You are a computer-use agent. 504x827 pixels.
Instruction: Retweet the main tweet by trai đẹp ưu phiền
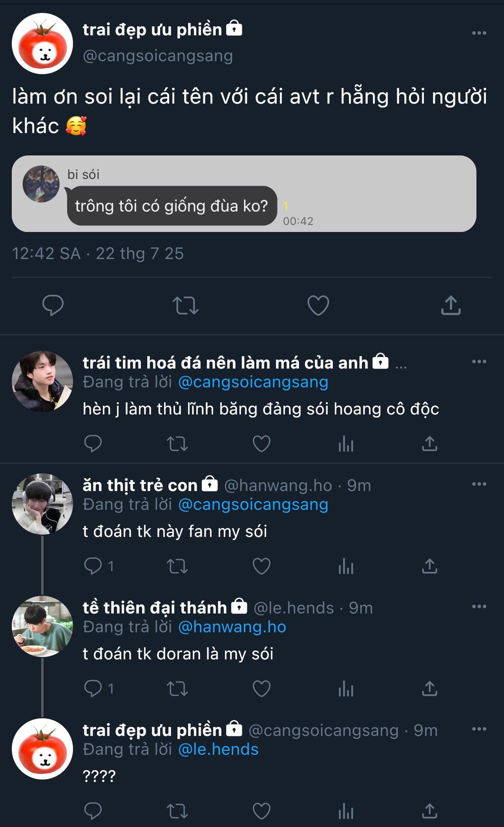(185, 305)
